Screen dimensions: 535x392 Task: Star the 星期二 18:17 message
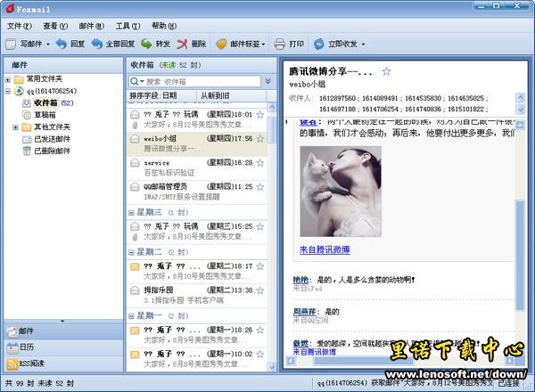(x=260, y=266)
